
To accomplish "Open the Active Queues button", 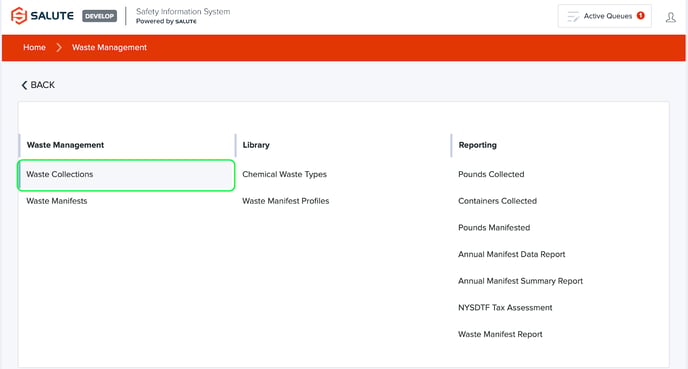I will 605,16.
